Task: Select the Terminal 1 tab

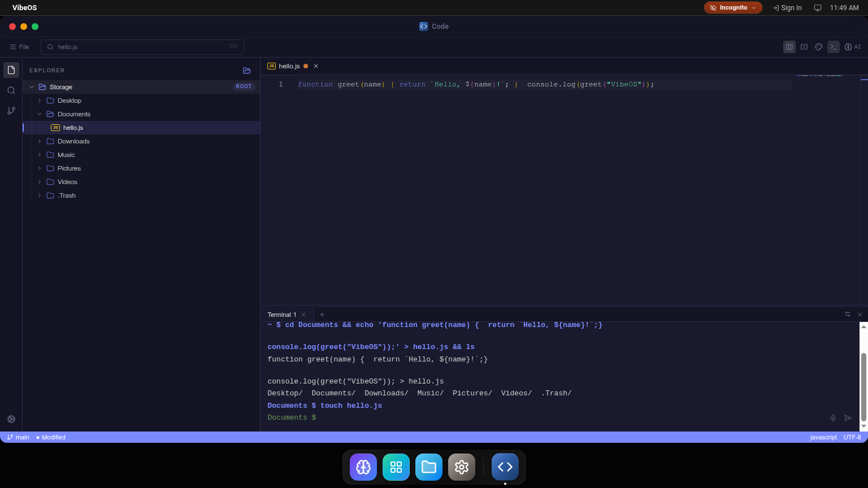Action: pos(282,315)
